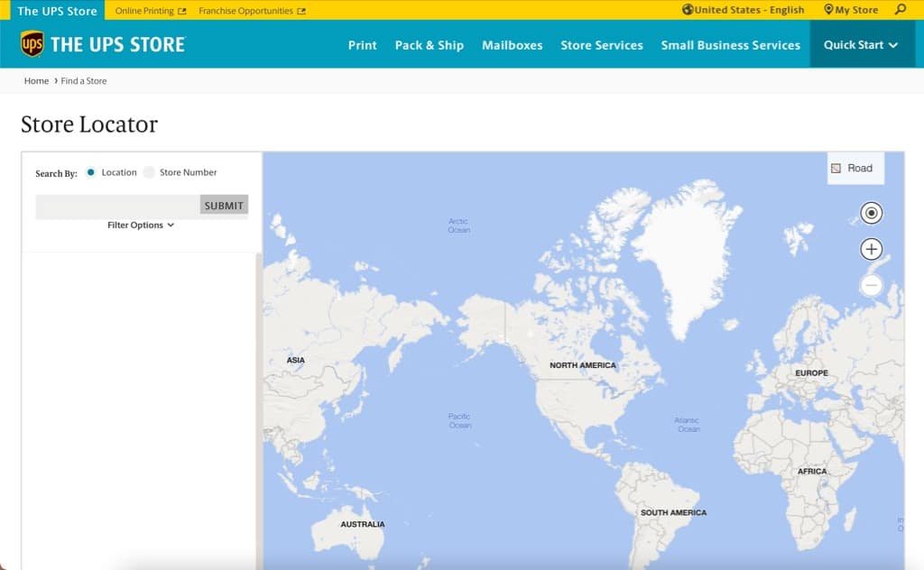Open the Quick Start dropdown
This screenshot has width=924, height=570.
pyautogui.click(x=860, y=45)
